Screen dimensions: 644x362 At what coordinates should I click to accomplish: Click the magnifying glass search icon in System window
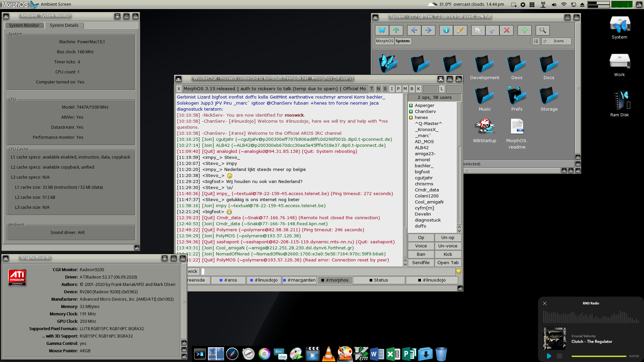(542, 30)
